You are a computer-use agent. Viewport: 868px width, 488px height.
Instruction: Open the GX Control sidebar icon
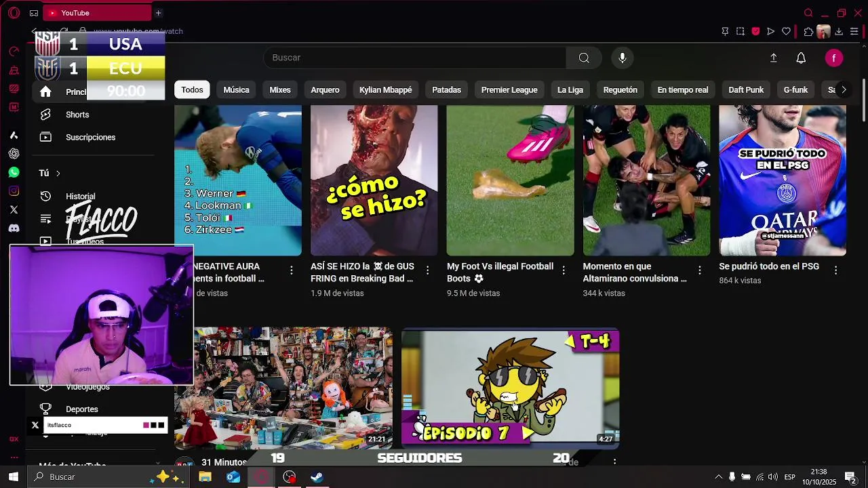(x=14, y=52)
